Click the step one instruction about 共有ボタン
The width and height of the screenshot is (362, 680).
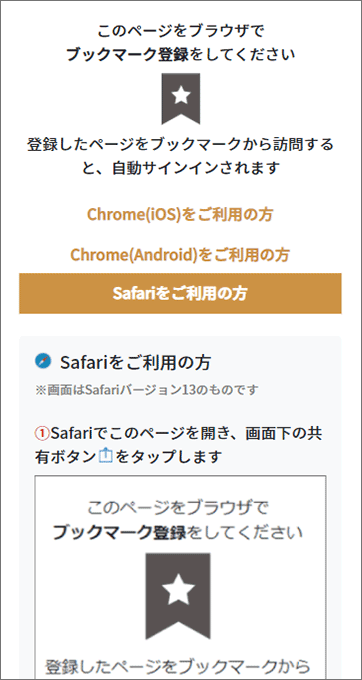point(178,444)
